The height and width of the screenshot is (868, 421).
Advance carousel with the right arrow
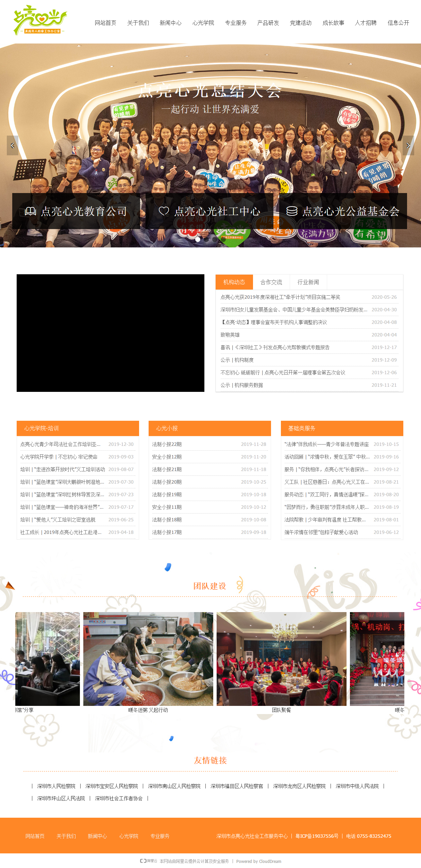click(x=408, y=145)
